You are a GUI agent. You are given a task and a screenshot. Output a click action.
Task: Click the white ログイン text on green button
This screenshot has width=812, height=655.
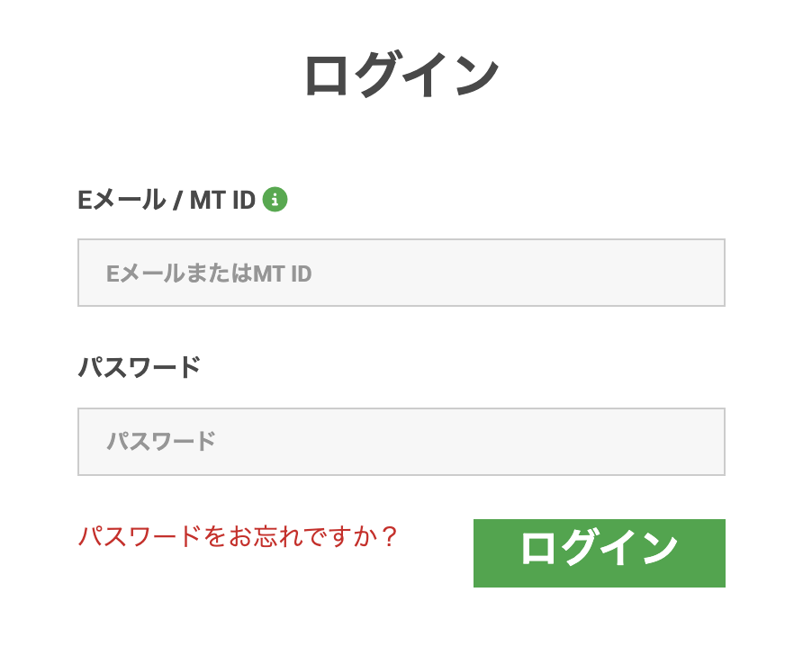tap(600, 548)
